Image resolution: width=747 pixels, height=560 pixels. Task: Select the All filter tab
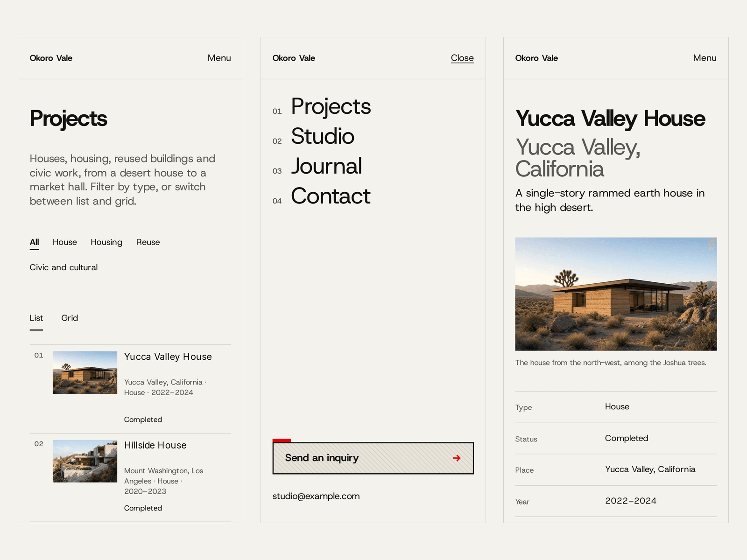tap(35, 242)
